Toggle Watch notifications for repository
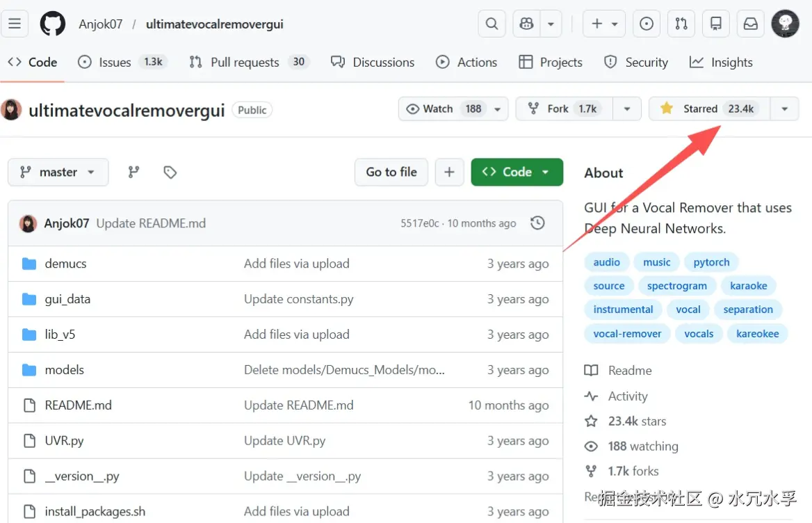 (x=453, y=108)
